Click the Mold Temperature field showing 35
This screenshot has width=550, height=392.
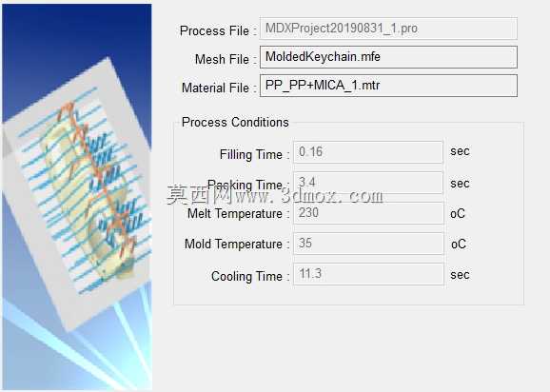pos(368,244)
